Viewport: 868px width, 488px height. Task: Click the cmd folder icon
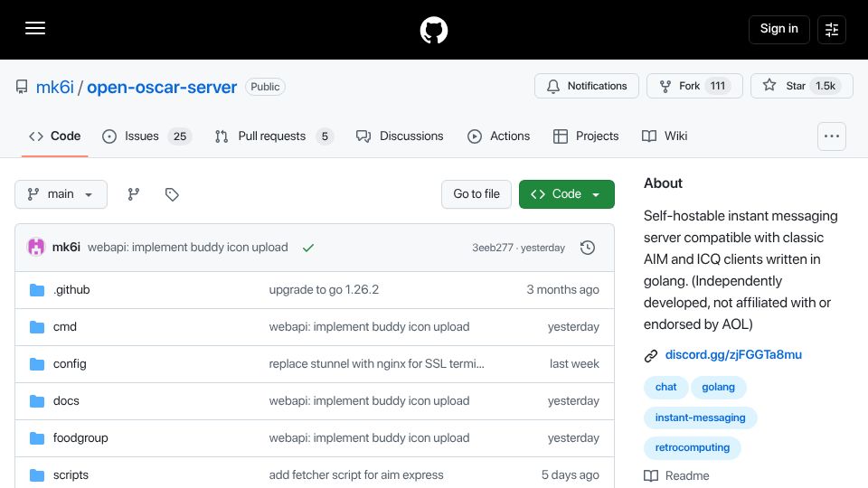(37, 327)
